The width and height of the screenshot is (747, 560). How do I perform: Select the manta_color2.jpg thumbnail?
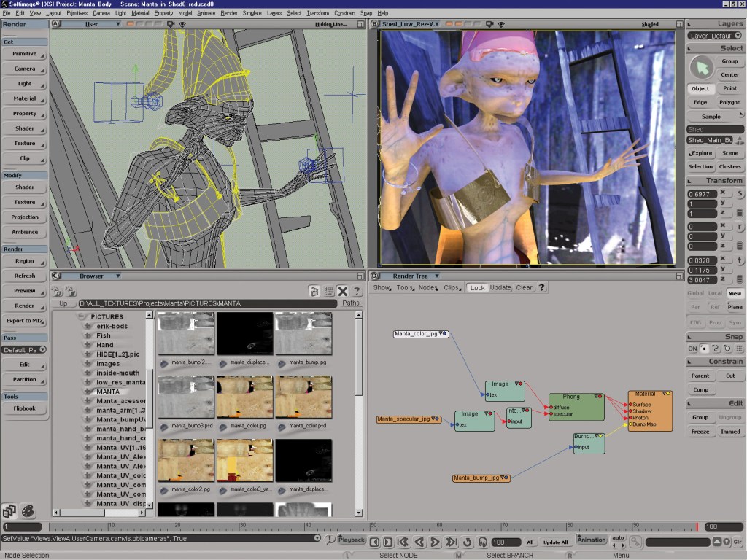[x=186, y=461]
